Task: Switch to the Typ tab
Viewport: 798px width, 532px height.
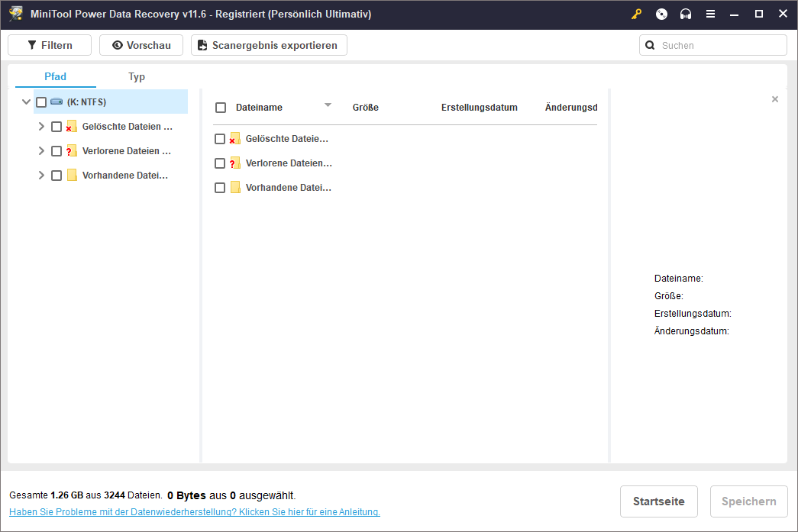Action: click(137, 76)
